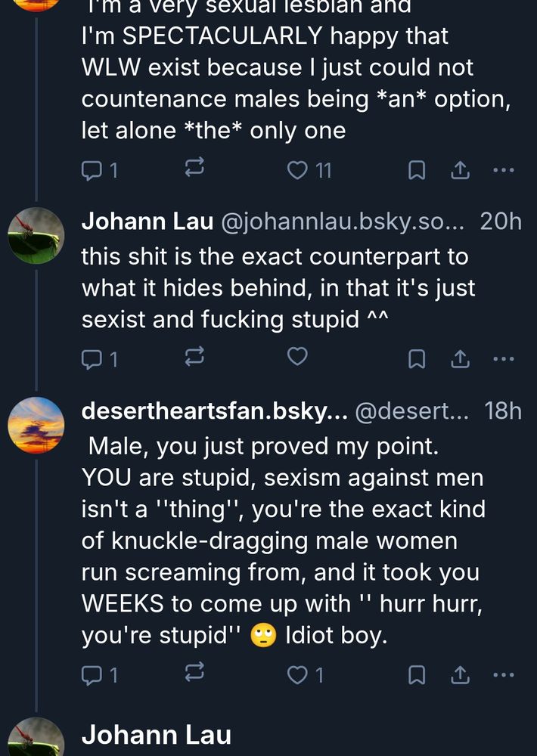537x756 pixels.
Task: Bookmark the WLW lesbian post
Action: click(416, 172)
